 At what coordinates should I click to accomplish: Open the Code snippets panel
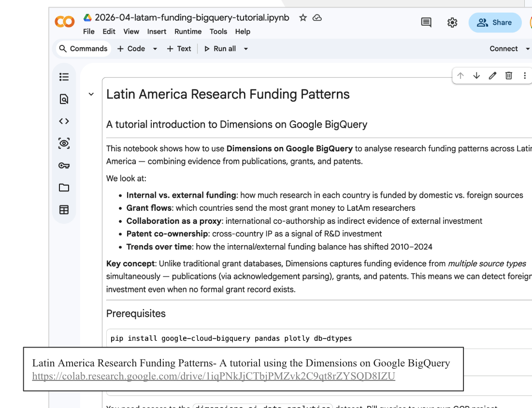pos(64,121)
